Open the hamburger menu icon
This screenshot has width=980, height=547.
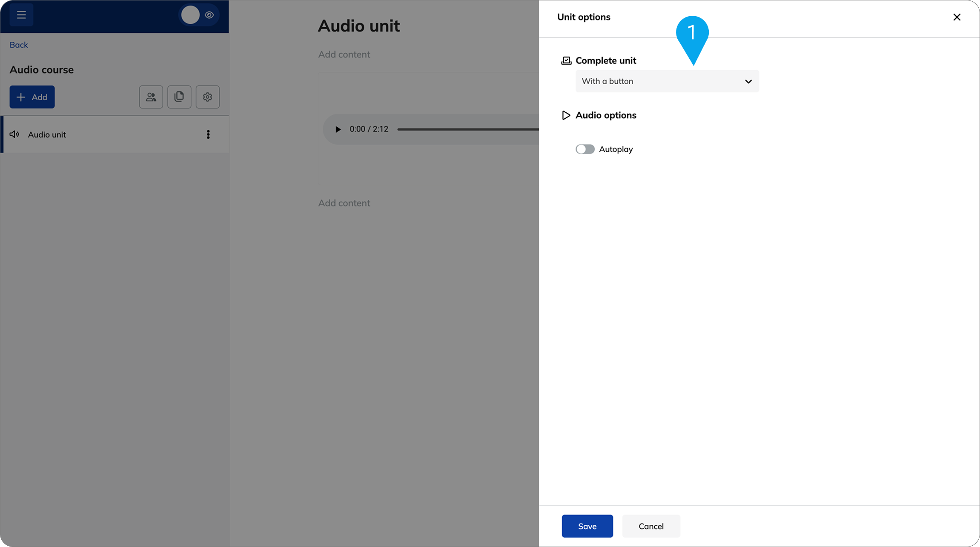(21, 15)
